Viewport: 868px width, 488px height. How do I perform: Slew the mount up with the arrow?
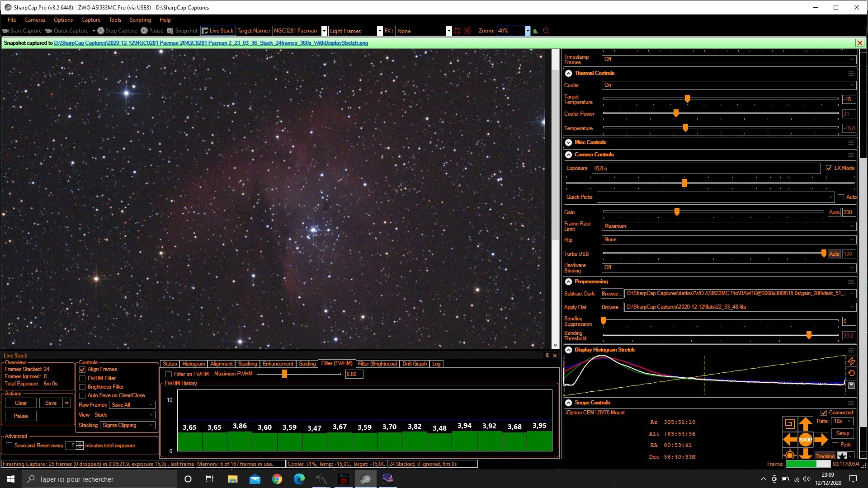pyautogui.click(x=806, y=424)
